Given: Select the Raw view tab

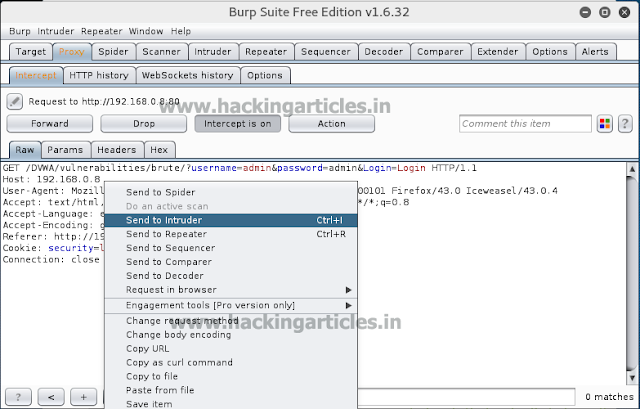Looking at the screenshot, I should click(25, 150).
